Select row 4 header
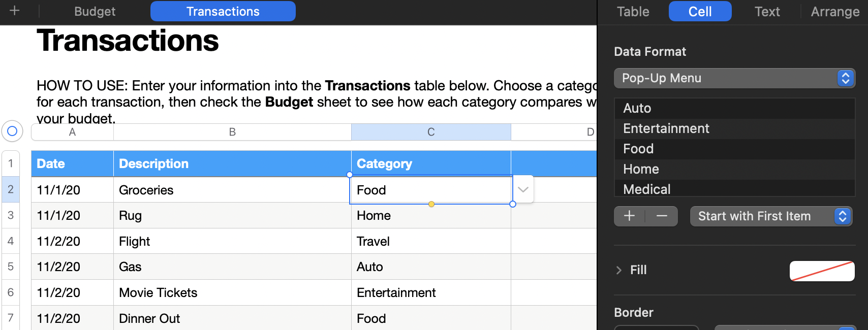 (11, 241)
